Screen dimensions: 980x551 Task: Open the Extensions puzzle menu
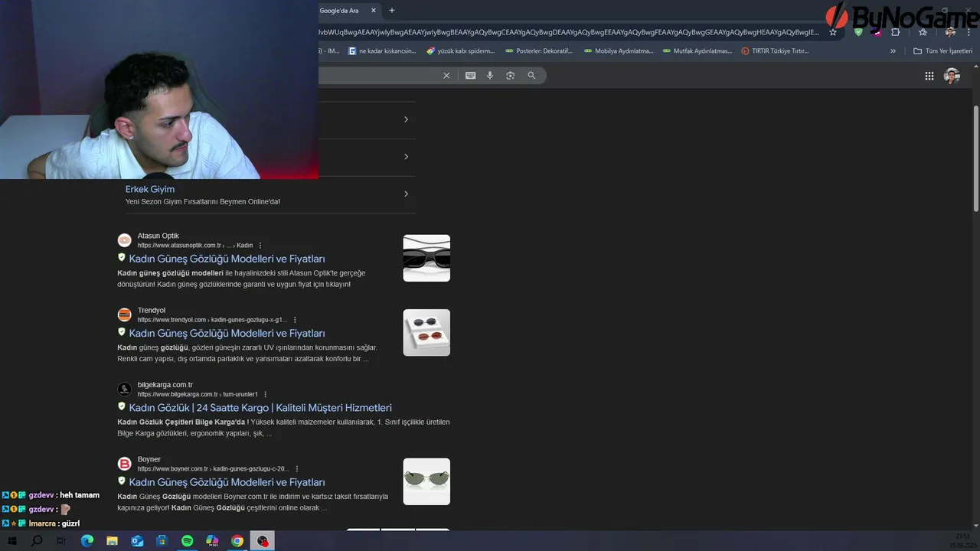click(895, 32)
